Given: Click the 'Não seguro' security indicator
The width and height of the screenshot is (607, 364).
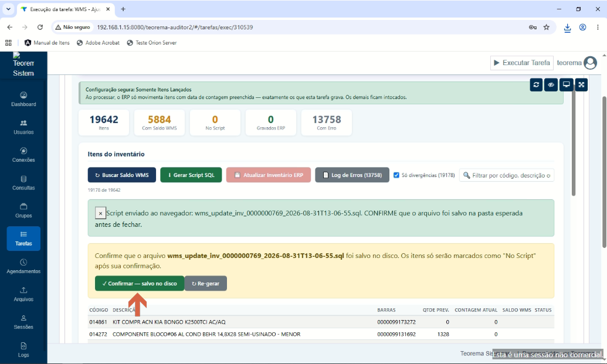Looking at the screenshot, I should [73, 27].
